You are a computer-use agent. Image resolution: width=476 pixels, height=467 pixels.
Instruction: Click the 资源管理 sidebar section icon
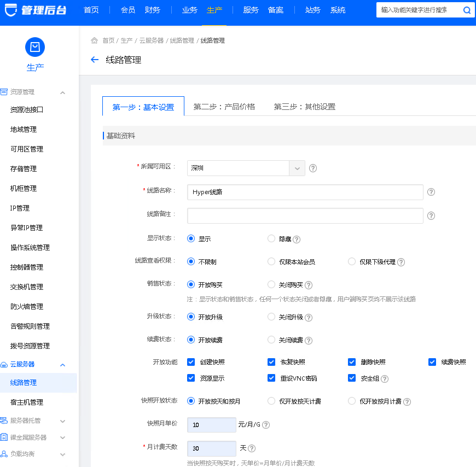coord(4,92)
